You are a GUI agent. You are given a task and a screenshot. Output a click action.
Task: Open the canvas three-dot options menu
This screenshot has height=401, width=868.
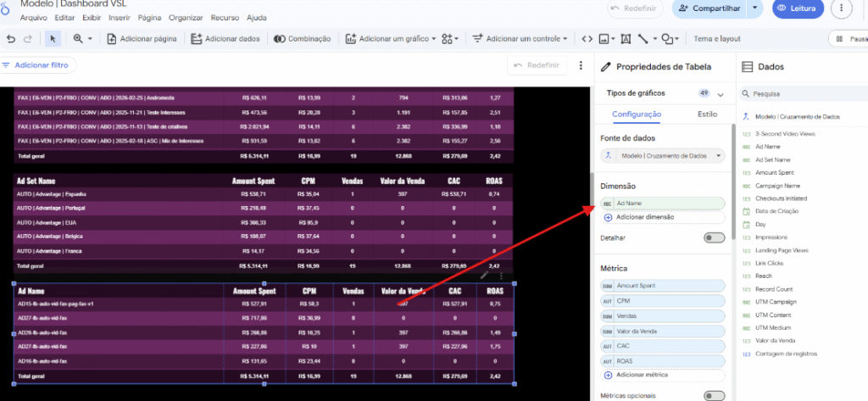pyautogui.click(x=581, y=65)
